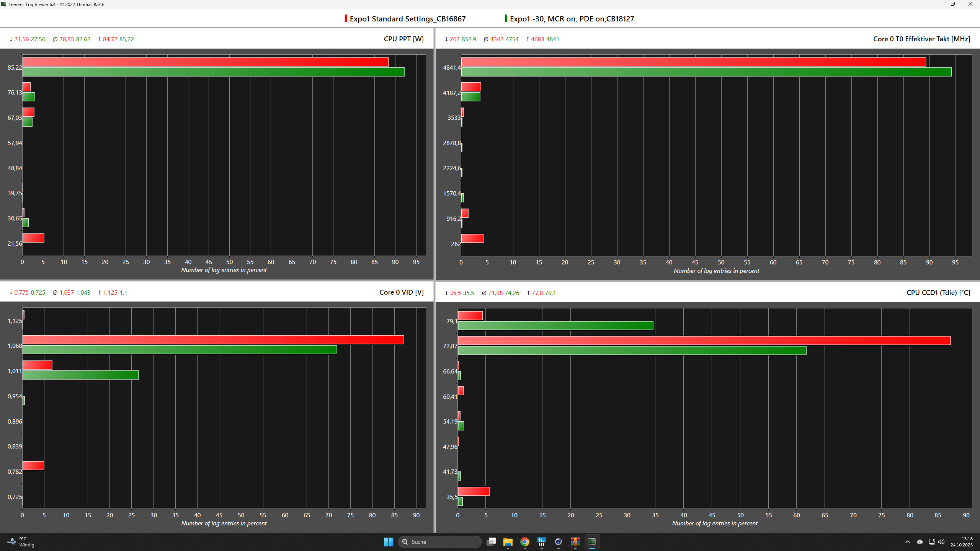Screen dimensions: 980x551
Task: Open the HWiNFO taskbar icon
Action: (542, 541)
